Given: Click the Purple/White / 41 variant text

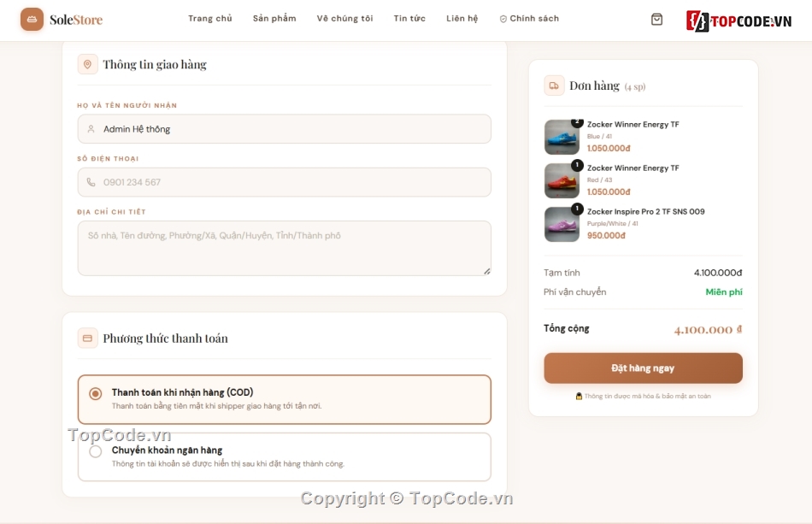Looking at the screenshot, I should 613,223.
